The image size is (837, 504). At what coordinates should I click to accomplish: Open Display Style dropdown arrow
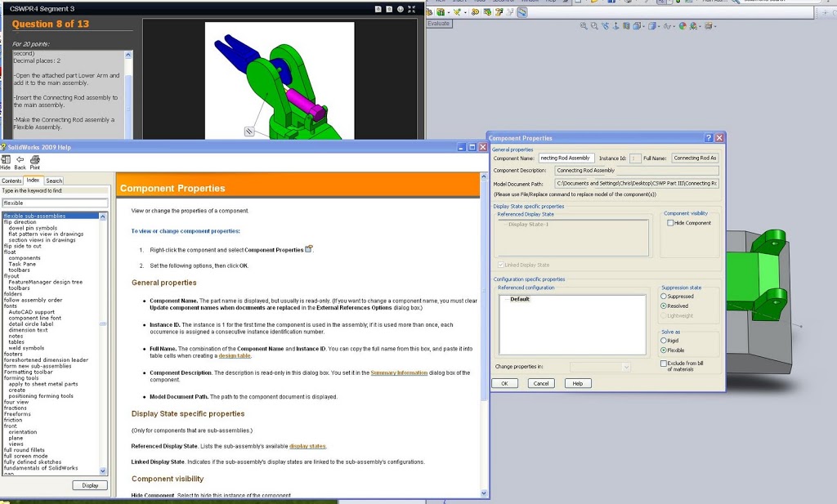click(659, 27)
